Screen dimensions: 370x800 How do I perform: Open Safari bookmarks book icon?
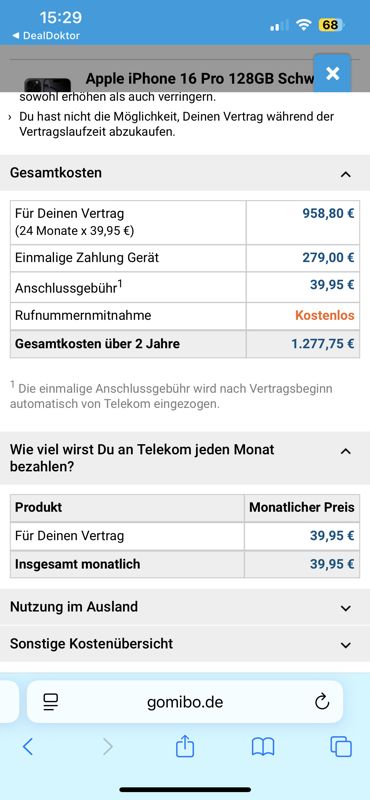click(263, 747)
